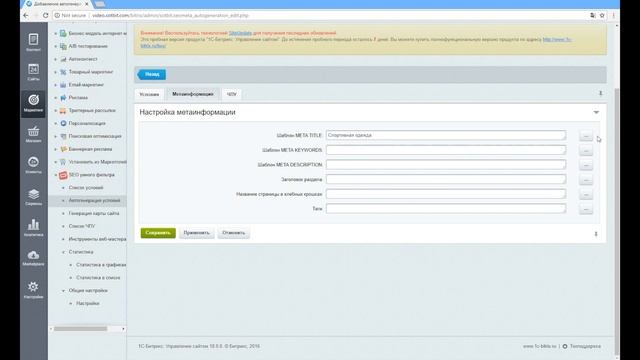Click the Товарный маркетинг tree icon

tap(63, 72)
